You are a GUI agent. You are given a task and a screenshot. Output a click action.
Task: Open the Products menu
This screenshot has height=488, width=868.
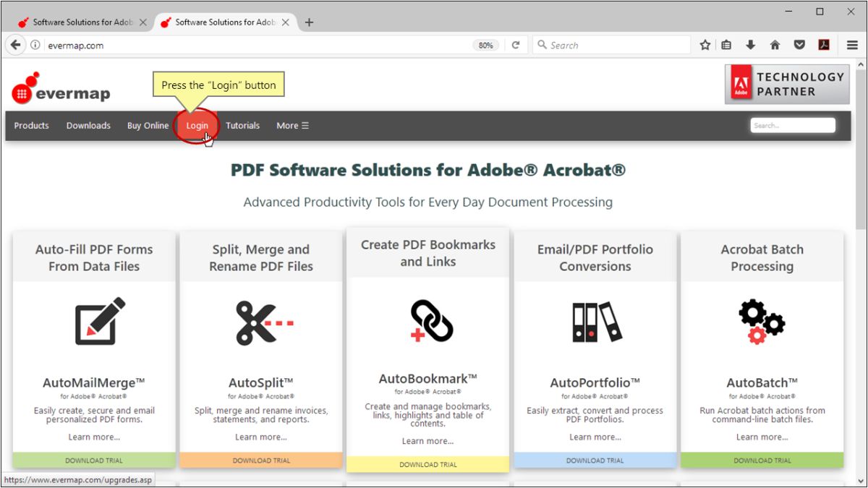click(x=31, y=126)
